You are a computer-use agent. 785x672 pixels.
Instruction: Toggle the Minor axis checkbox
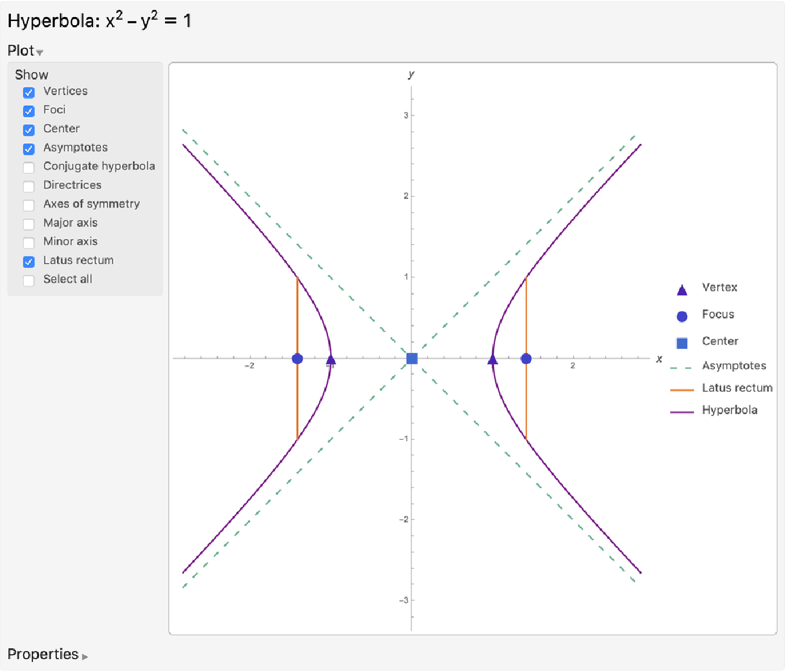coord(29,242)
